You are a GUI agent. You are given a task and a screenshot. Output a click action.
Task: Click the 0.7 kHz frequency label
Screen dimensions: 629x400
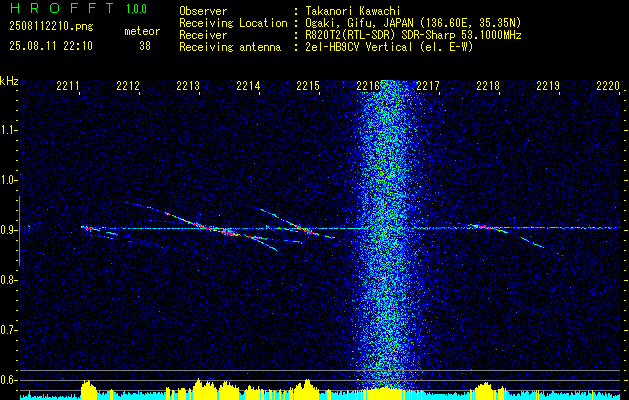[x=9, y=330]
